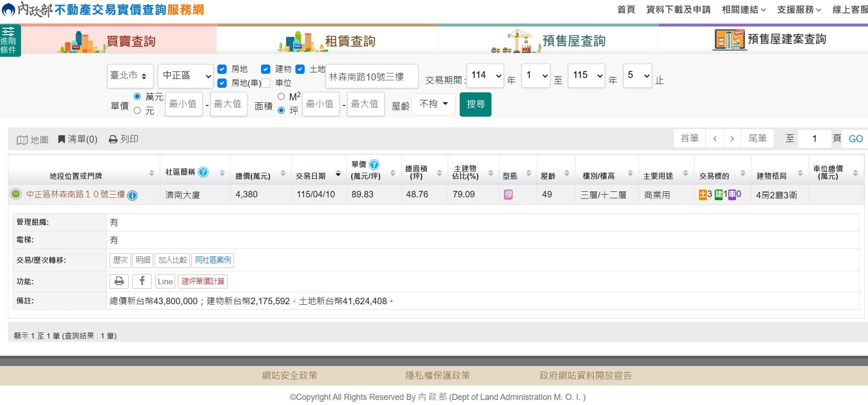Click the map (地圖) icon
Viewport: 868px width, 405px height.
pyautogui.click(x=22, y=140)
